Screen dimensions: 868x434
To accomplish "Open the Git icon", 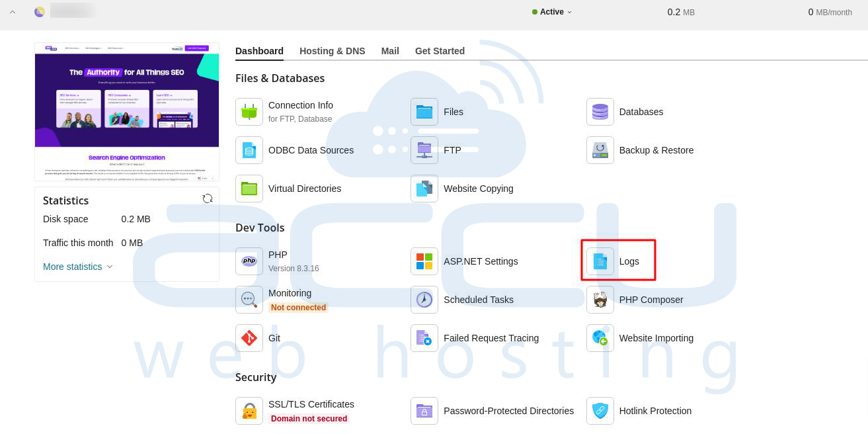I will click(x=249, y=338).
